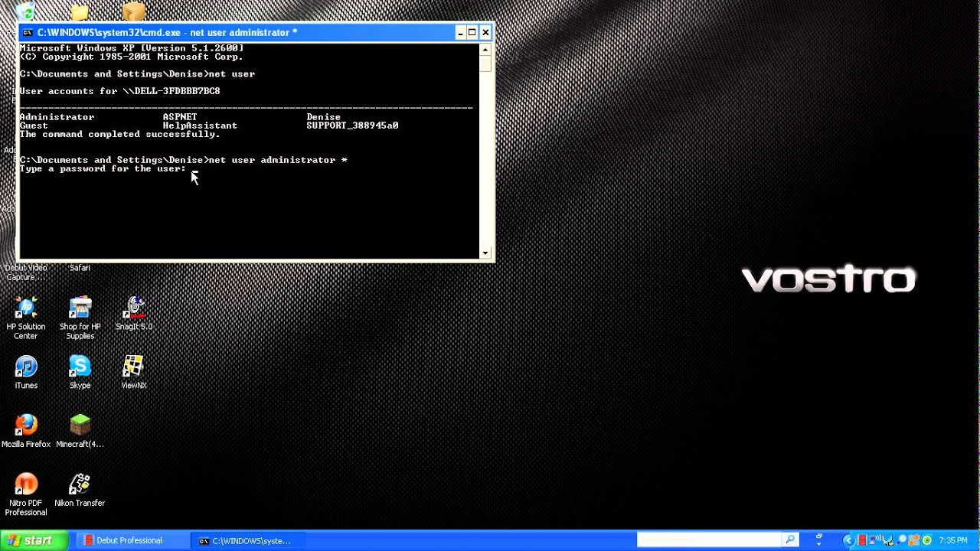Click the taskbar search magnifier button

pos(791,540)
